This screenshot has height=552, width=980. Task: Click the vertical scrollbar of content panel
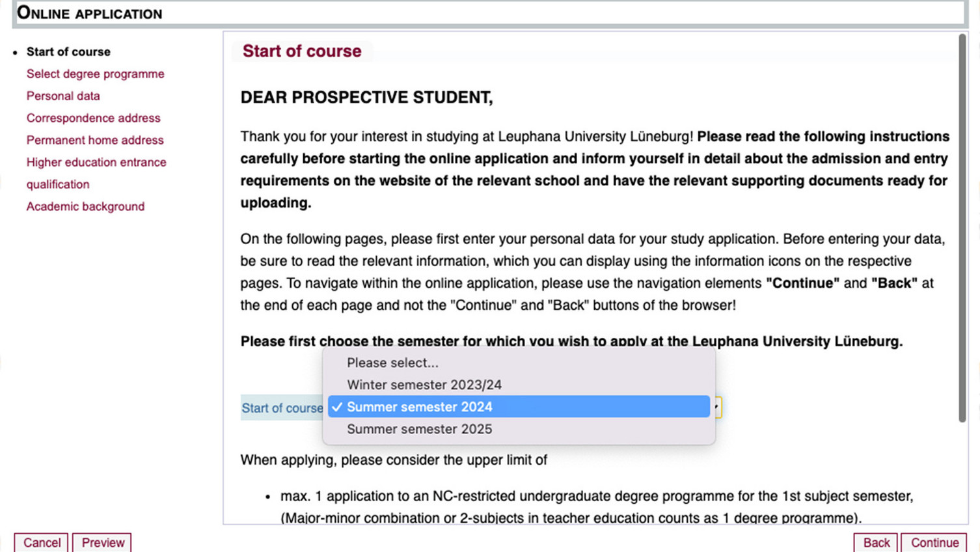click(962, 228)
